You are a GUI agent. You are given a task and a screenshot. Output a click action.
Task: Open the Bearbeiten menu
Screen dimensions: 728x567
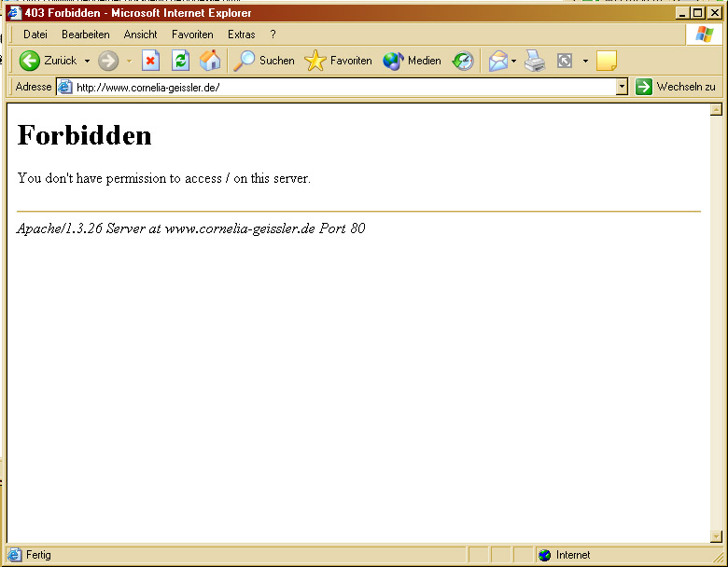pos(86,35)
